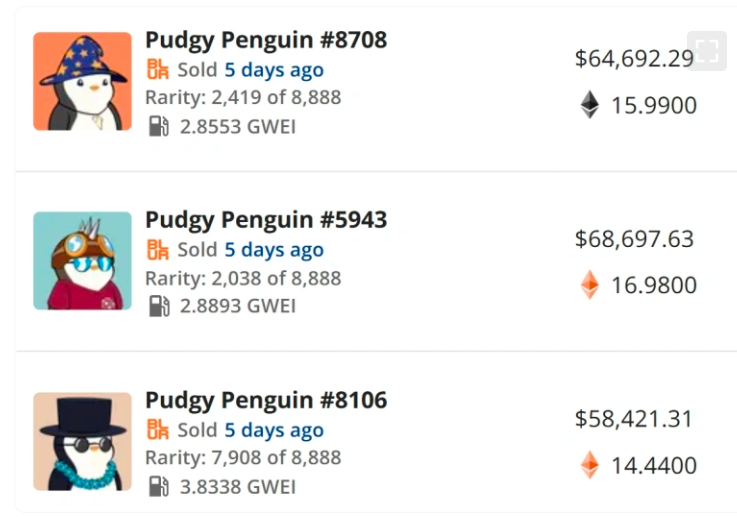Click "5 days ago" link for Penguin #8106
The image size is (737, 517).
[273, 430]
